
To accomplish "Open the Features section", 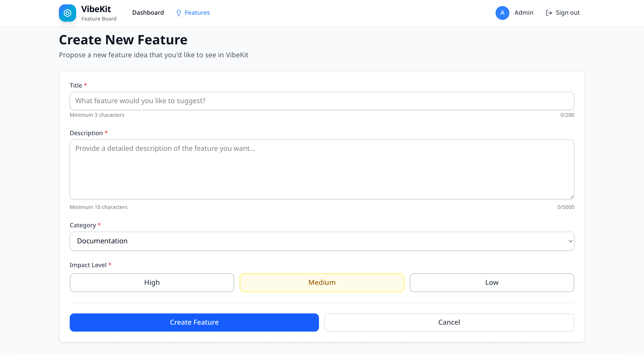I will coord(197,13).
